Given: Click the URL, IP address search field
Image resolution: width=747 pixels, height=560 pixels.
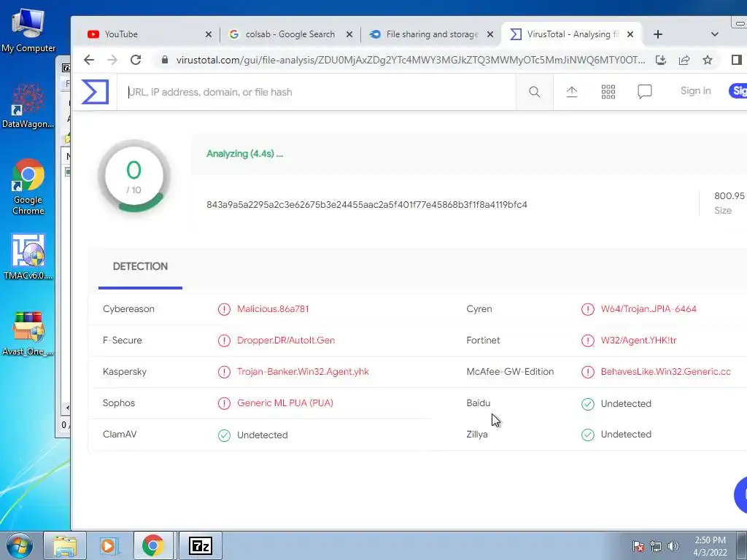Looking at the screenshot, I should pos(317,92).
